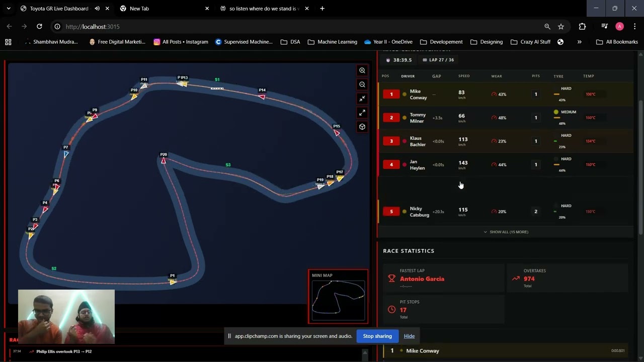Select the P4 car marker
644x362 pixels.
tap(45, 209)
